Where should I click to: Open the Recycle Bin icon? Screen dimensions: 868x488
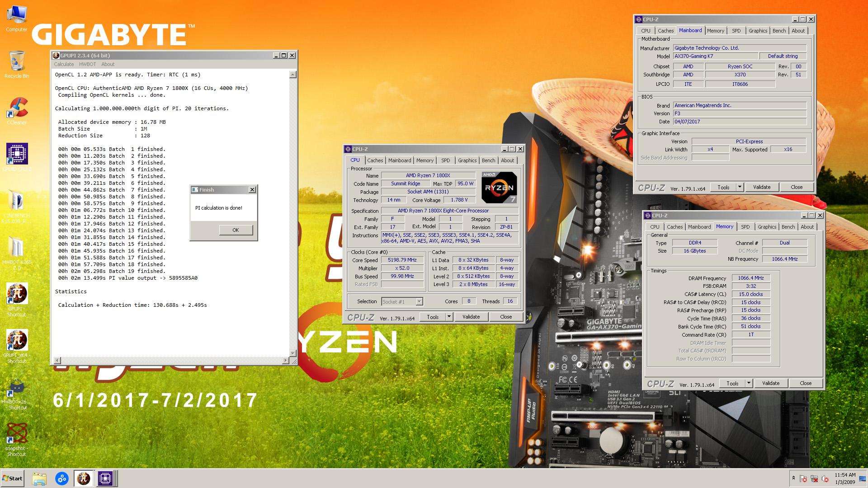pos(17,64)
